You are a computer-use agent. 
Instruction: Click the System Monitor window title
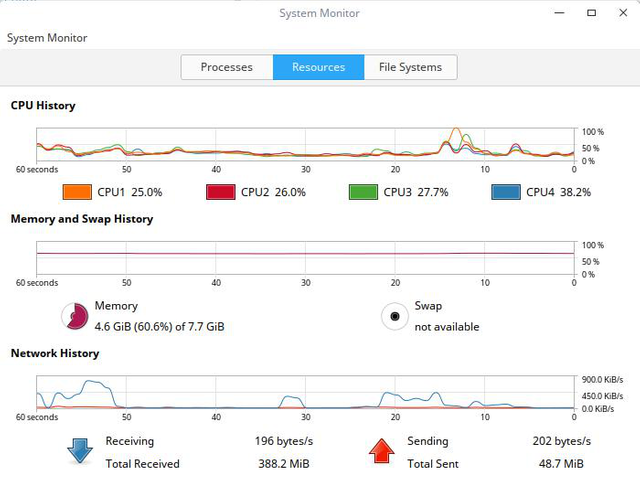coord(319,13)
